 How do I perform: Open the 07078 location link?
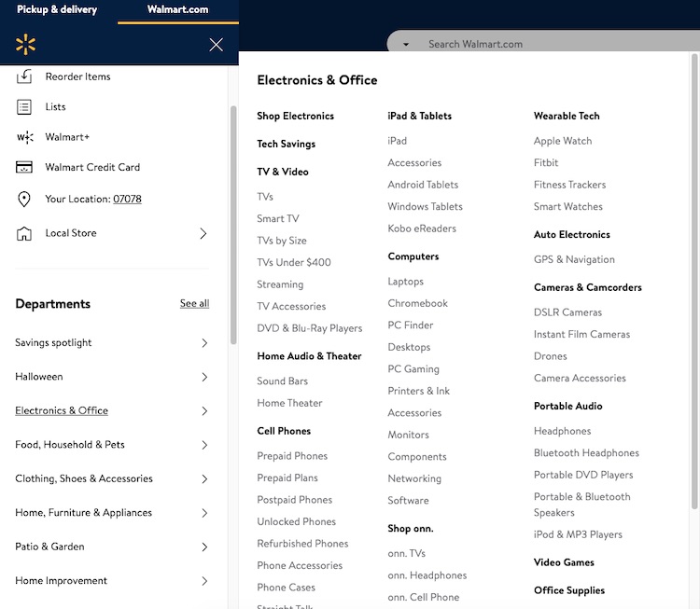pos(127,200)
